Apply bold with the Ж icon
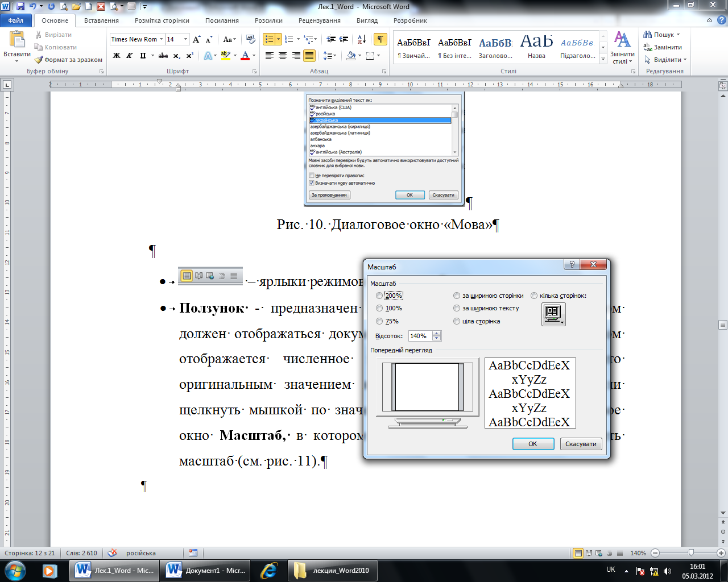The width and height of the screenshot is (728, 582). (117, 56)
